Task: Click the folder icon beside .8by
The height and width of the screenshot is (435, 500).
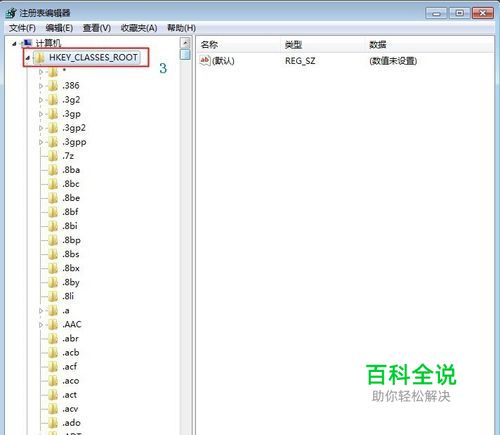Action: (53, 282)
